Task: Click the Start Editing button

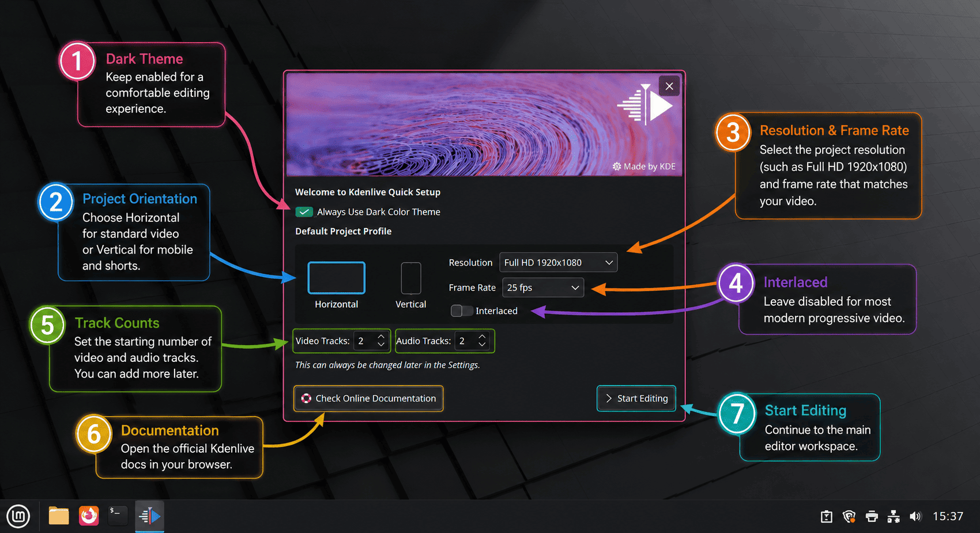Action: [636, 398]
